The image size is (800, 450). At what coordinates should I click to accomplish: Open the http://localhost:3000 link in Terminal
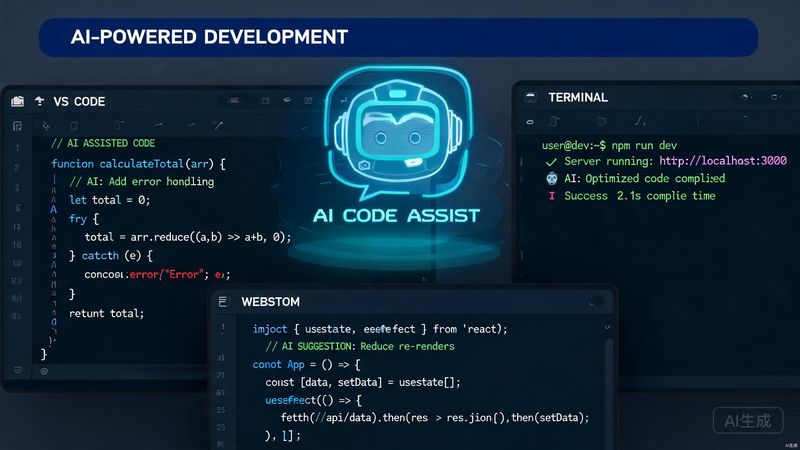click(x=722, y=161)
